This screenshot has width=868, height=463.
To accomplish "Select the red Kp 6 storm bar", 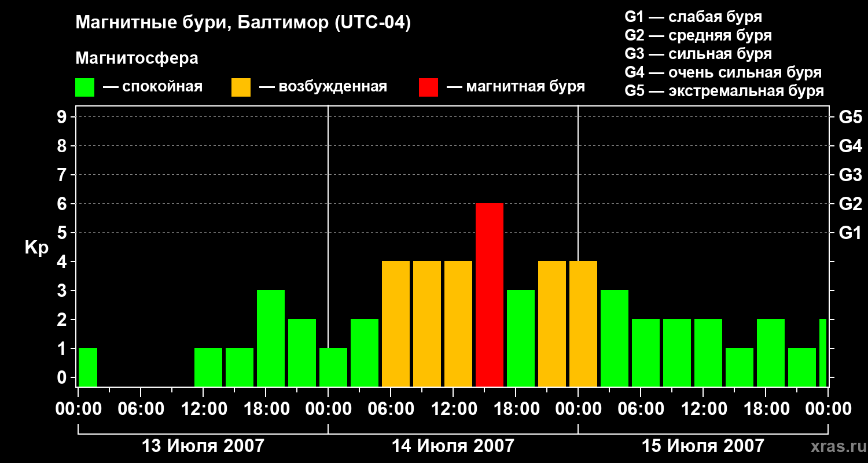I will tap(490, 295).
